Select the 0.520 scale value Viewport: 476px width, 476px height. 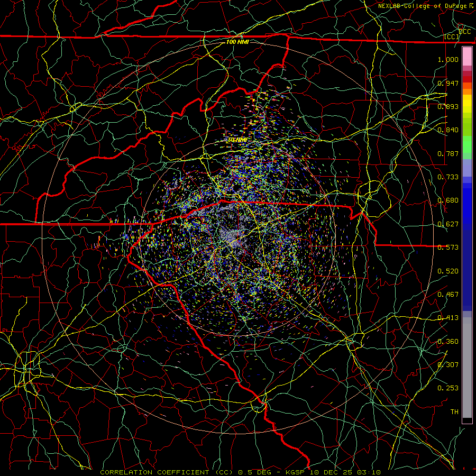pos(448,271)
